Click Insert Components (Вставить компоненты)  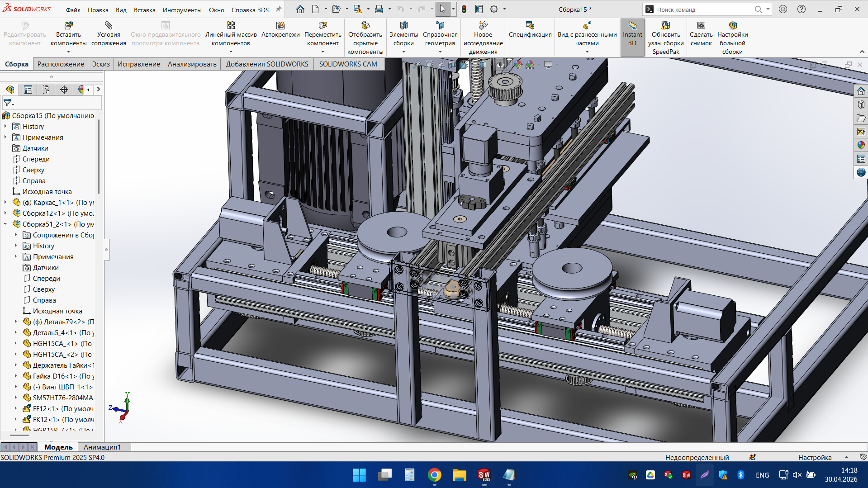pyautogui.click(x=68, y=34)
